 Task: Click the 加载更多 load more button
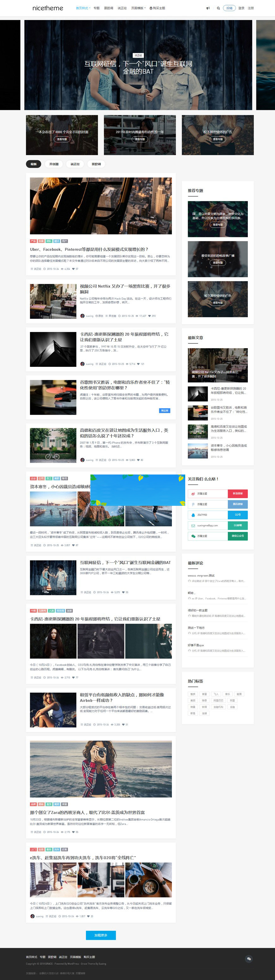click(x=101, y=935)
